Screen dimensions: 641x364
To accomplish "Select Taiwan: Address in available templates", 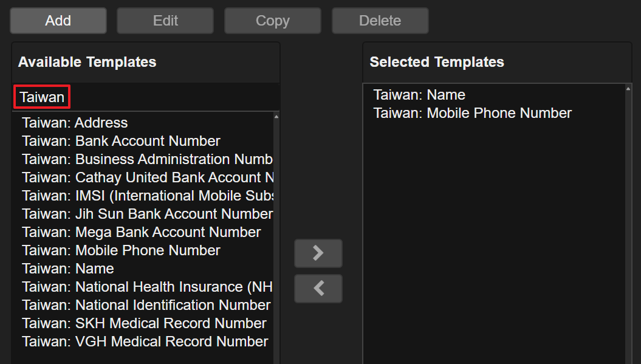I will [75, 123].
